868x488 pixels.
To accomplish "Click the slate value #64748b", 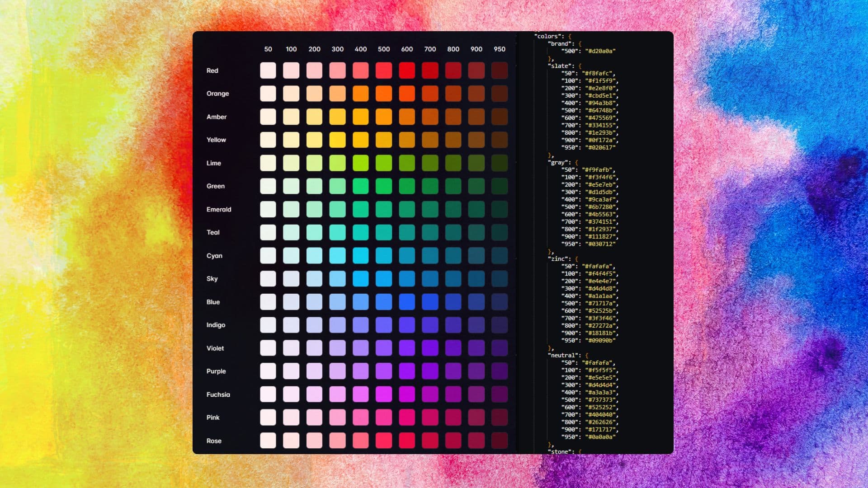I will pos(600,110).
